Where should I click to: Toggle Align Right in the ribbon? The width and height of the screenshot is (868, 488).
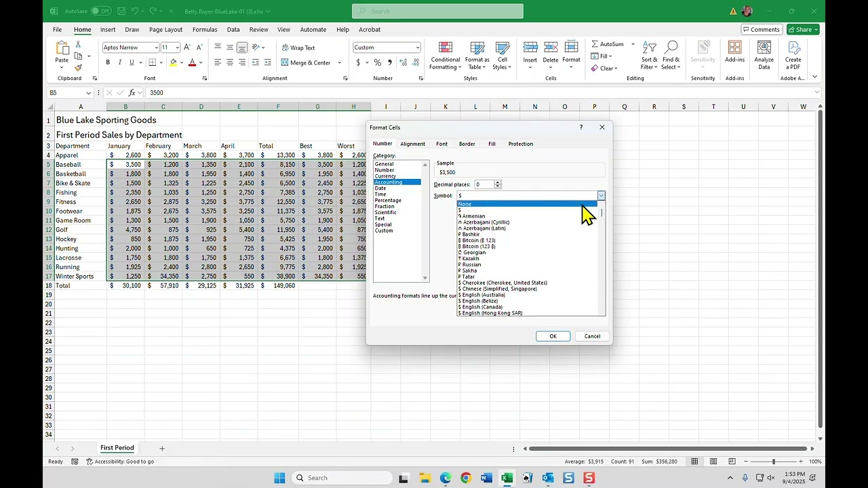[242, 62]
